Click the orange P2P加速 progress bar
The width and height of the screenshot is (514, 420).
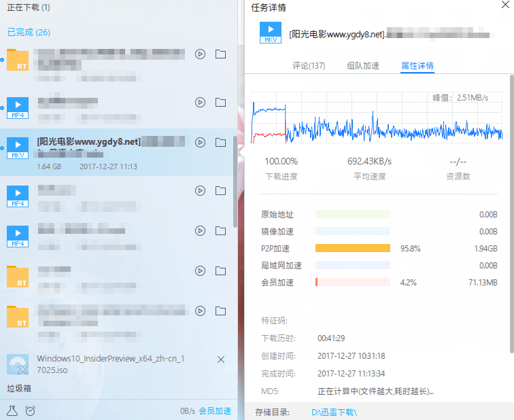click(353, 248)
